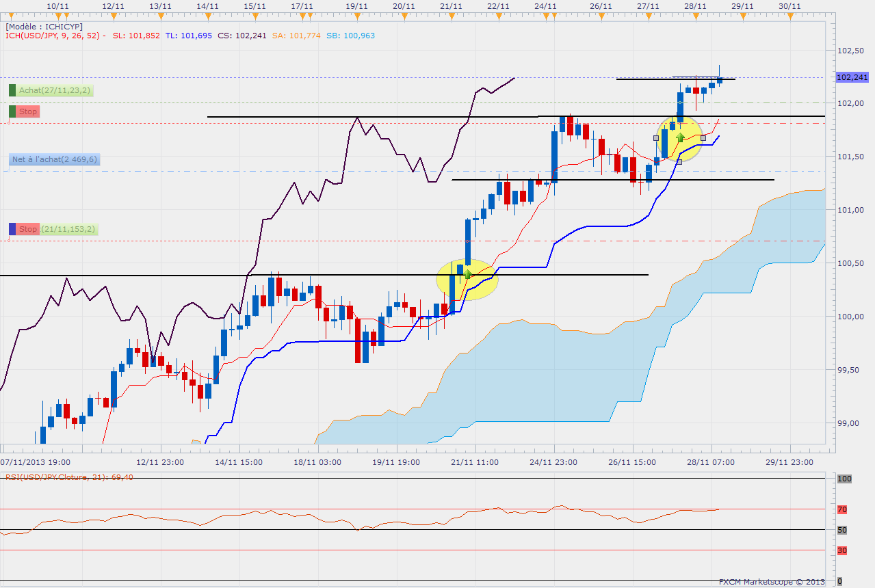Click the 100,00 price axis label
This screenshot has height=588, width=875.
point(850,317)
